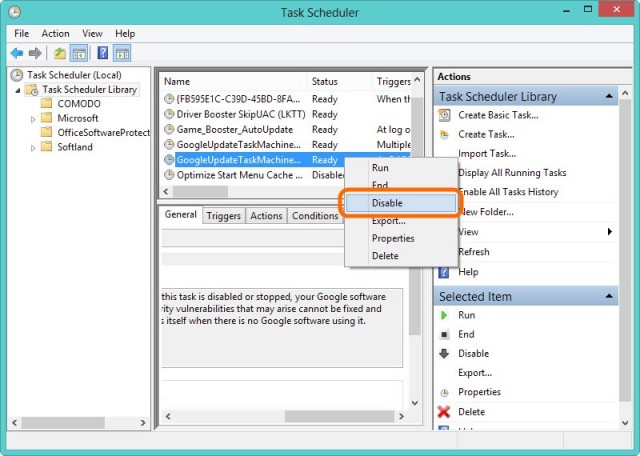Viewport: 640px width, 456px height.
Task: Select the Softland folder in tree
Action: (75, 147)
